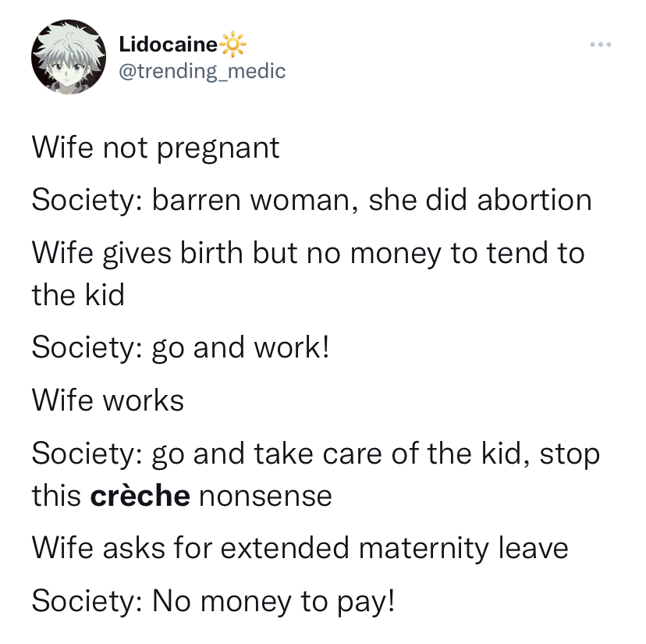This screenshot has width=646, height=644.
Task: Click the line "Wife works"
Action: pyautogui.click(x=108, y=400)
